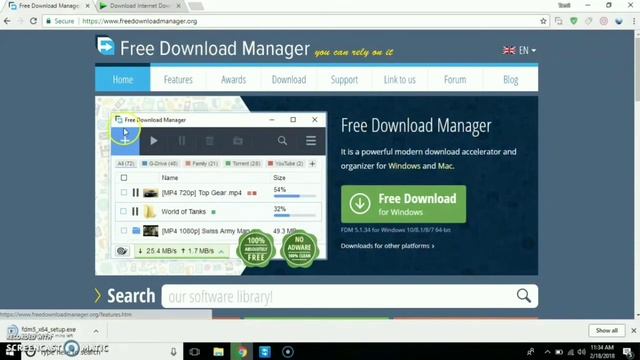Click the browser address bar URL
The width and height of the screenshot is (640, 360).
[140, 21]
